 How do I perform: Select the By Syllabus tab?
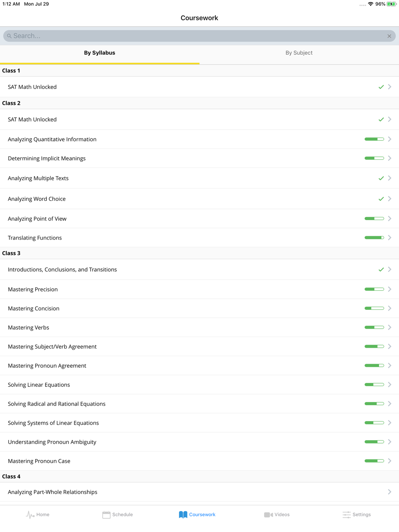point(99,53)
